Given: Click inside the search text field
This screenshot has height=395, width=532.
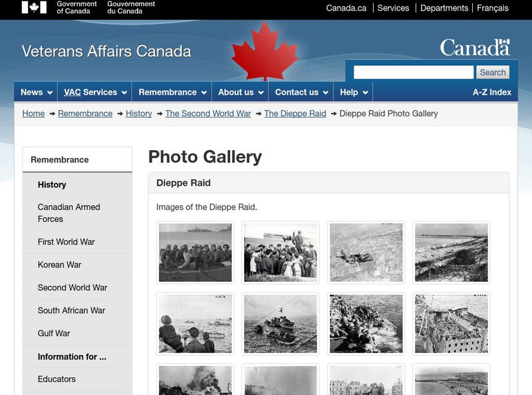Looking at the screenshot, I should (x=413, y=72).
